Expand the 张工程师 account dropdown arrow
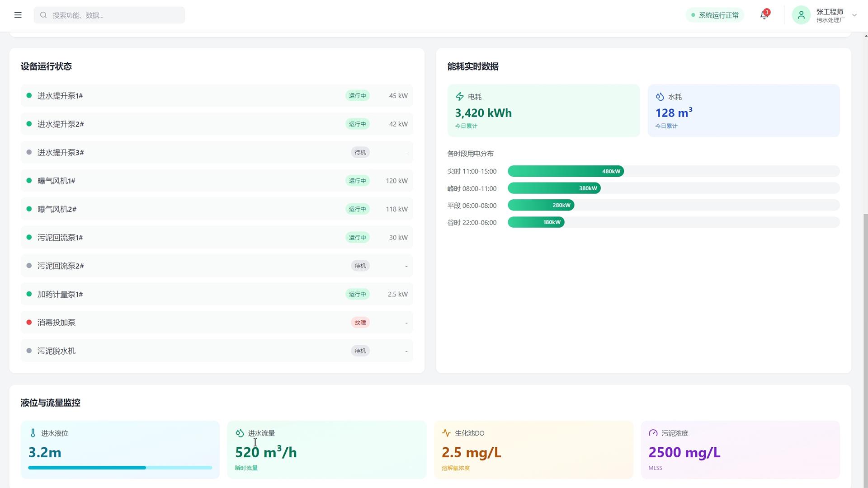 854,15
